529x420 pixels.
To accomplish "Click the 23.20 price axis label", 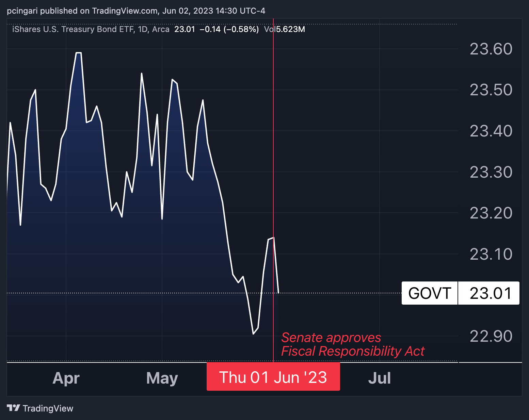I will pyautogui.click(x=491, y=213).
